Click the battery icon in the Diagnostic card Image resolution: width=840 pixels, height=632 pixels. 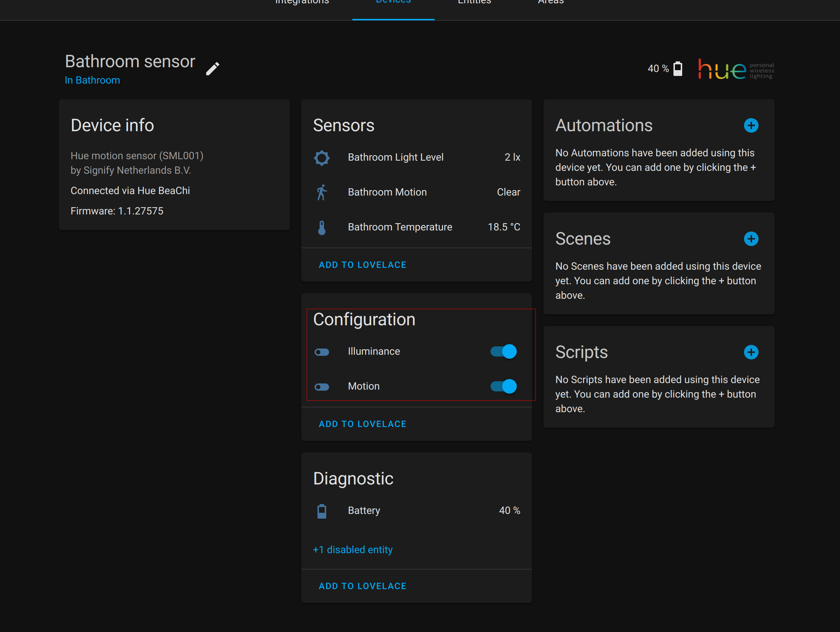pyautogui.click(x=322, y=511)
